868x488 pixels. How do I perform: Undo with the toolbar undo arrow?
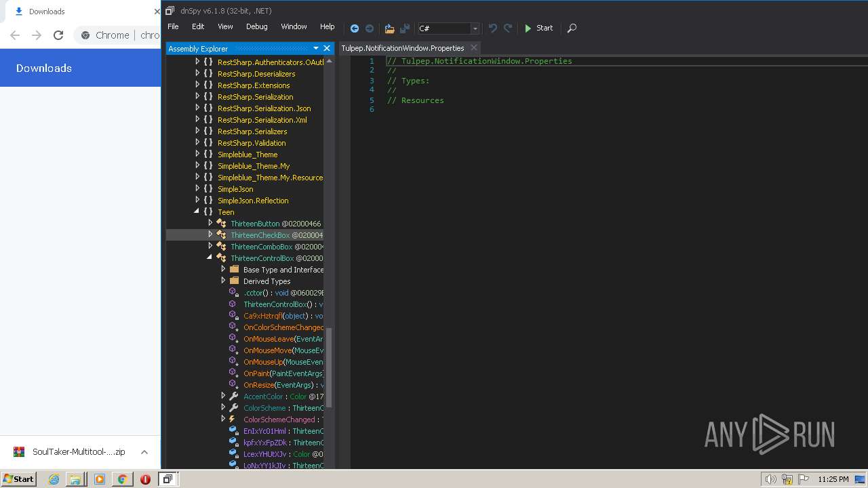click(492, 28)
